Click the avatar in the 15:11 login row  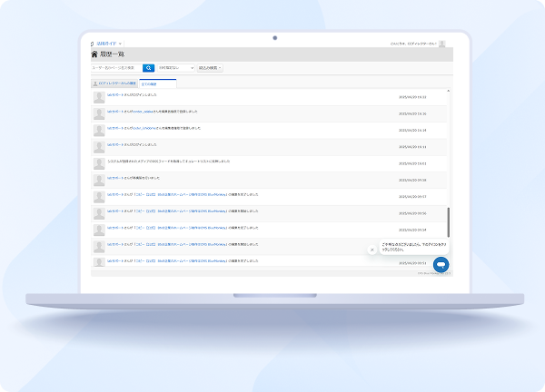click(x=99, y=147)
